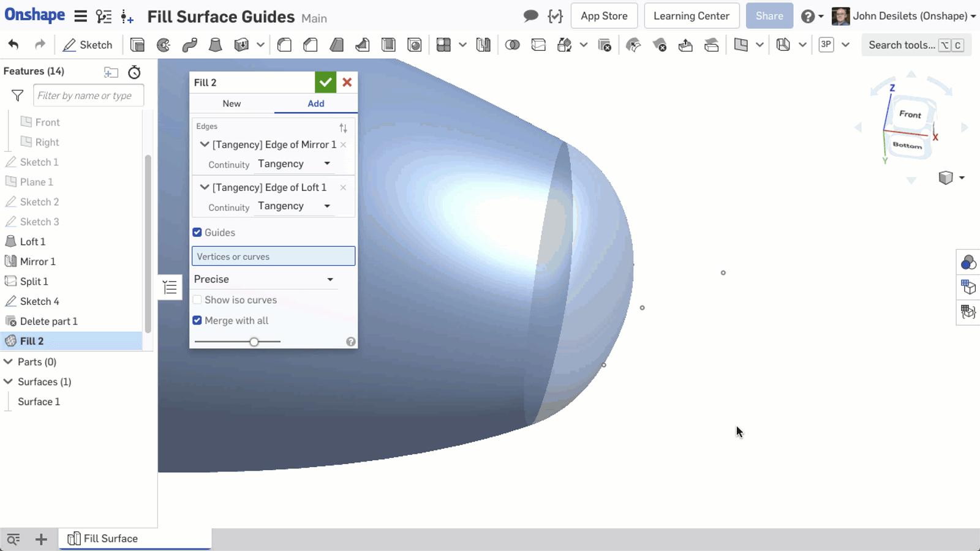Click the Extrude tool icon
This screenshot has width=980, height=551.
coord(138,45)
